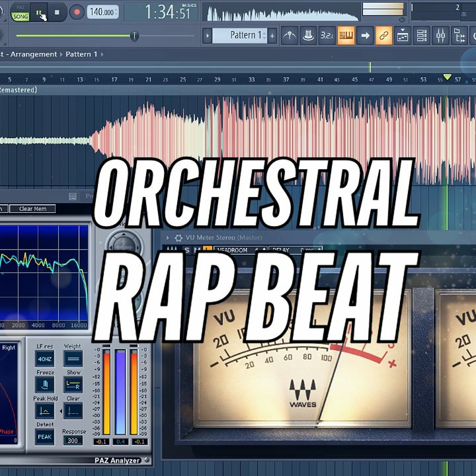Click bar 17 on the timeline ruler
The height and width of the screenshot is (476, 476).
[114, 80]
